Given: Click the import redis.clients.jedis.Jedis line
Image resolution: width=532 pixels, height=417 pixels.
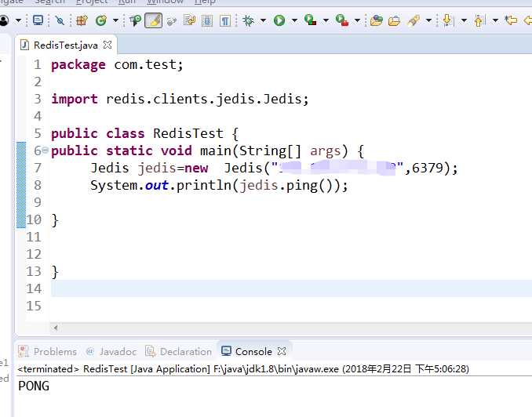Looking at the screenshot, I should pos(180,99).
